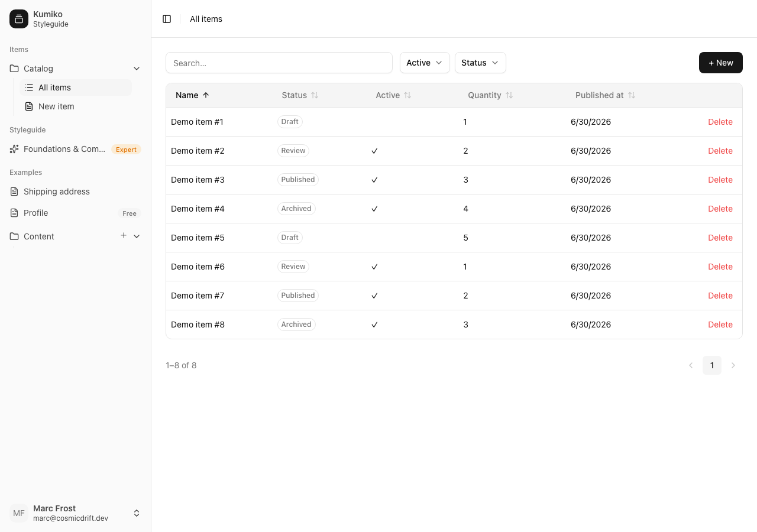
Task: Delete Demo item #3
Action: point(720,180)
